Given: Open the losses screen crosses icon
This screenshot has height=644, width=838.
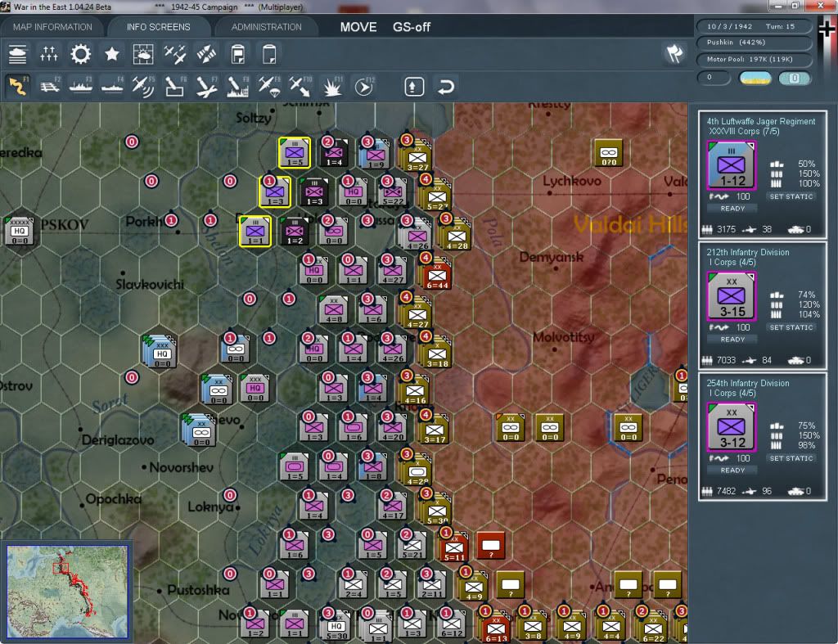Looking at the screenshot, I should coord(48,54).
